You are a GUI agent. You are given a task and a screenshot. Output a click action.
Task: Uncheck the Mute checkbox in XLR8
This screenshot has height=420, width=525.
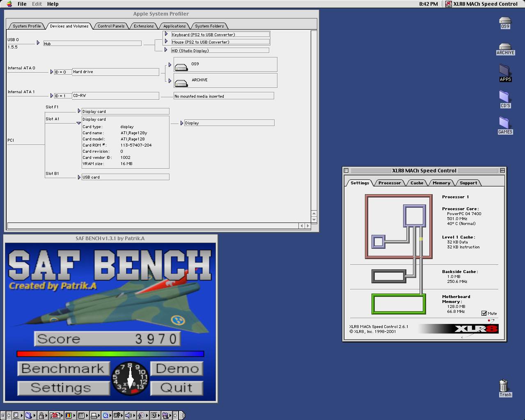[x=484, y=313]
